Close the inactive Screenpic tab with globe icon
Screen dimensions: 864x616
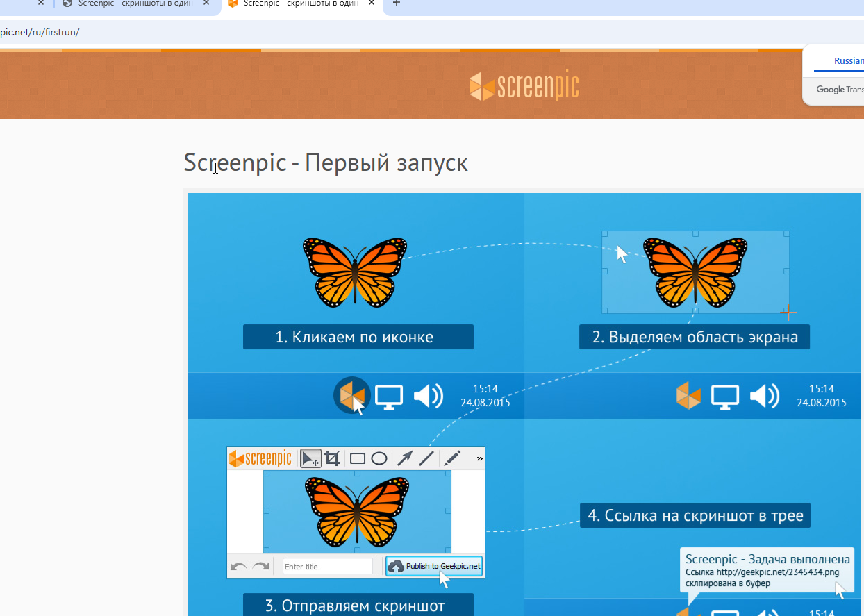(207, 3)
